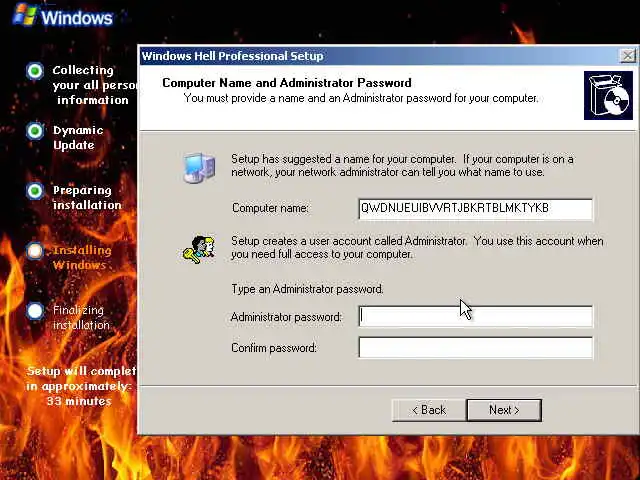Click the 'Computer Name and Administrator Password' heading
This screenshot has width=640, height=480.
(x=287, y=83)
